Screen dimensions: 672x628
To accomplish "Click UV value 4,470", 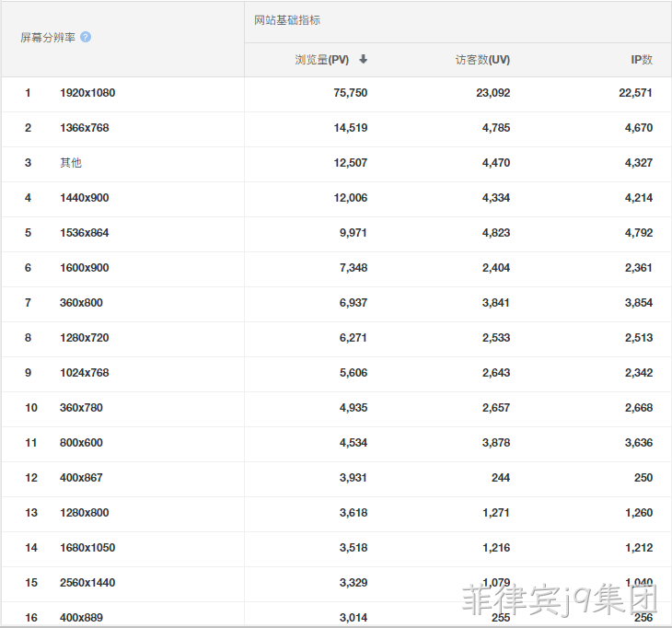I will (496, 163).
